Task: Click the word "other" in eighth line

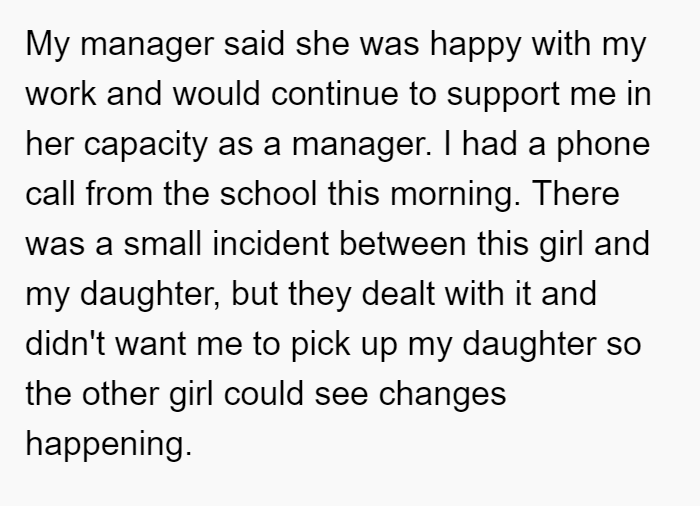Action: (121, 394)
